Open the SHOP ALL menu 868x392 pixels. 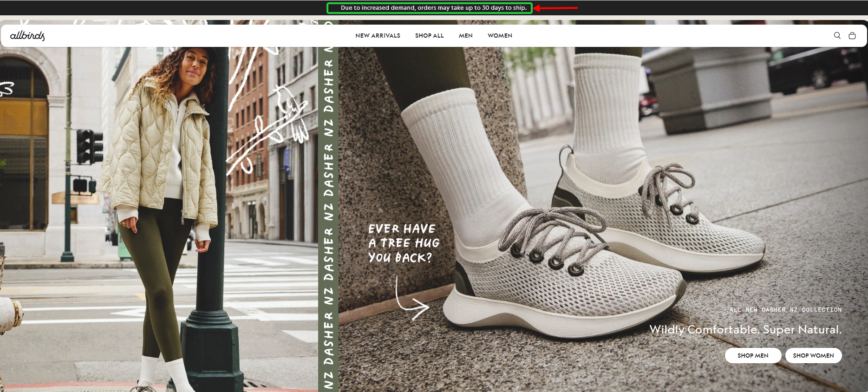[429, 36]
